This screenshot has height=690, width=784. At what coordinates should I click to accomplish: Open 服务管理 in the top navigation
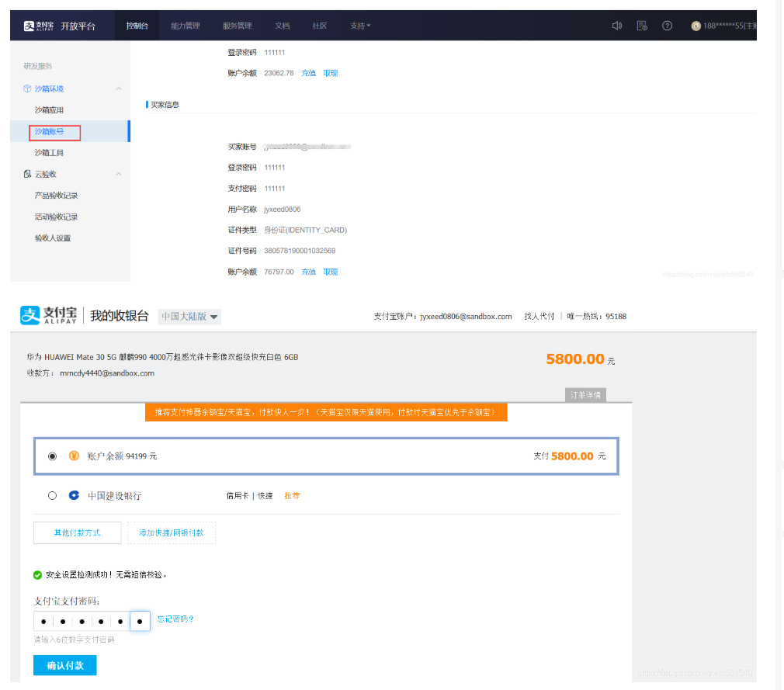coord(237,26)
